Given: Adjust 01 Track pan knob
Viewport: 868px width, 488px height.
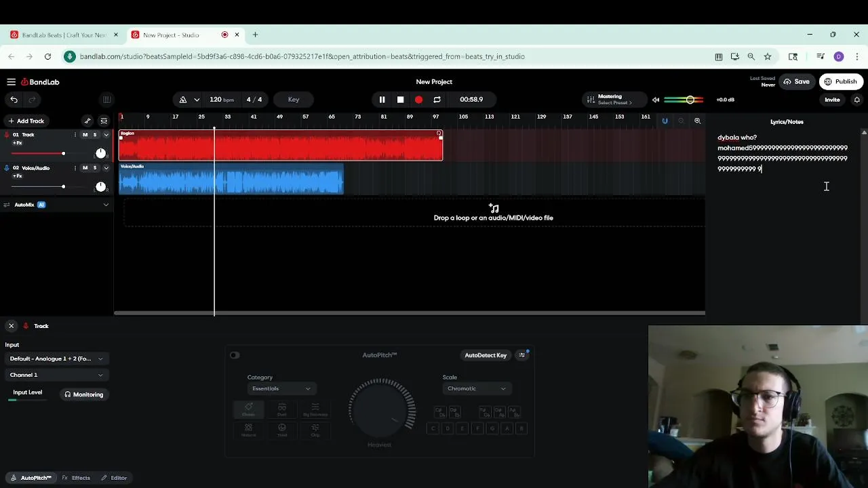Looking at the screenshot, I should (100, 153).
